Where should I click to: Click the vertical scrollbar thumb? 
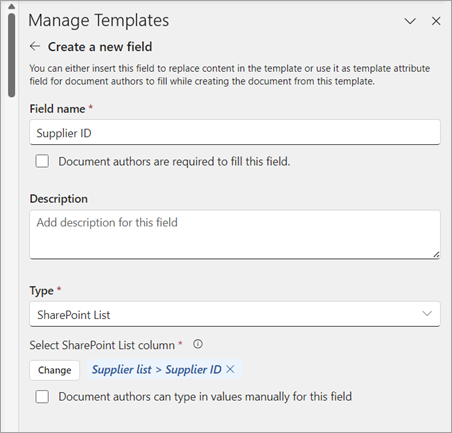click(x=12, y=55)
